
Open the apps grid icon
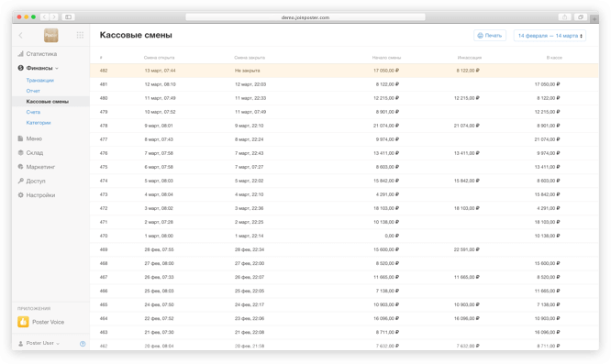tap(80, 35)
